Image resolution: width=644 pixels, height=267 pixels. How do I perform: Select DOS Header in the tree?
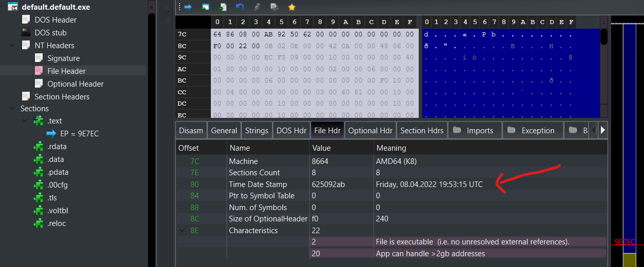point(55,20)
